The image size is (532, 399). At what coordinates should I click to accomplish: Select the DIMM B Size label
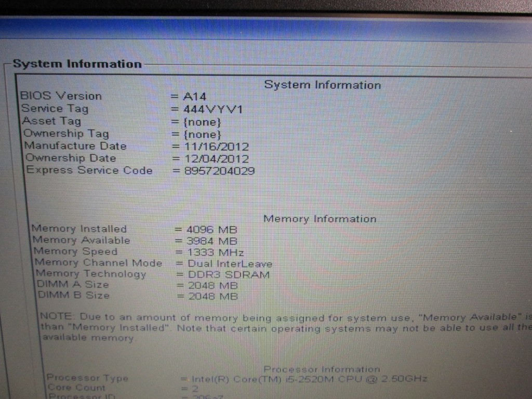tap(74, 295)
